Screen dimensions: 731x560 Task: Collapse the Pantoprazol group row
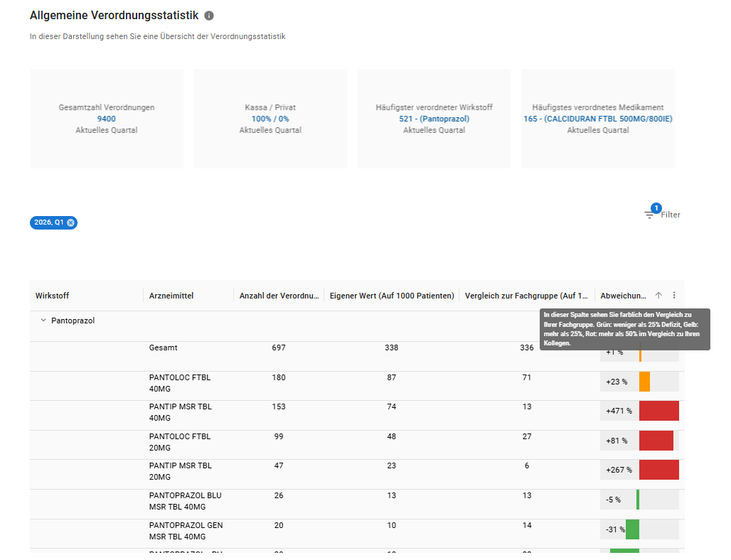(43, 321)
